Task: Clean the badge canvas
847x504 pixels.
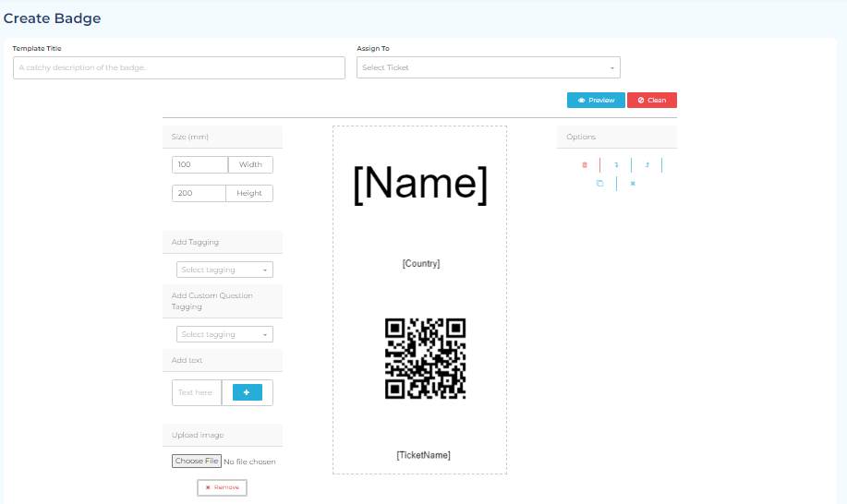Action: [652, 101]
